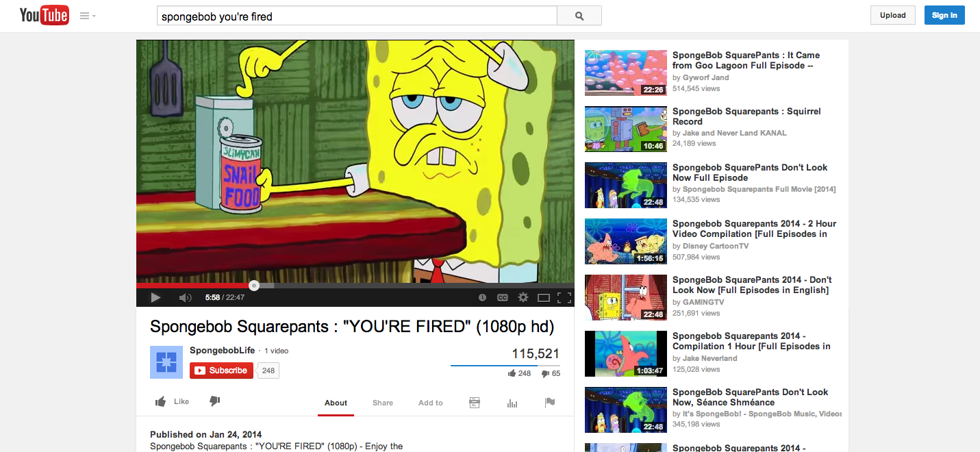
Task: Open the Squirrel Record video thumbnail
Action: pyautogui.click(x=626, y=129)
